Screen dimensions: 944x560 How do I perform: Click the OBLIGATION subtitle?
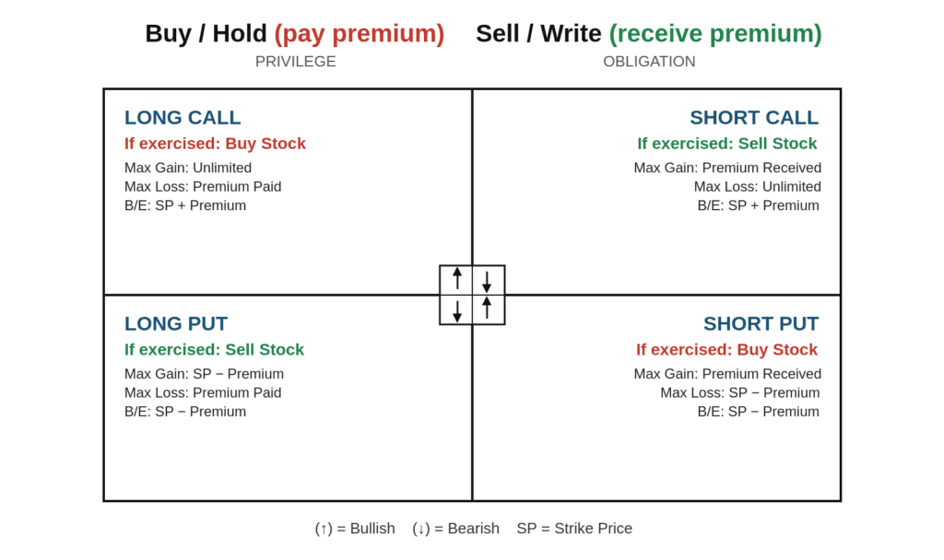click(649, 62)
